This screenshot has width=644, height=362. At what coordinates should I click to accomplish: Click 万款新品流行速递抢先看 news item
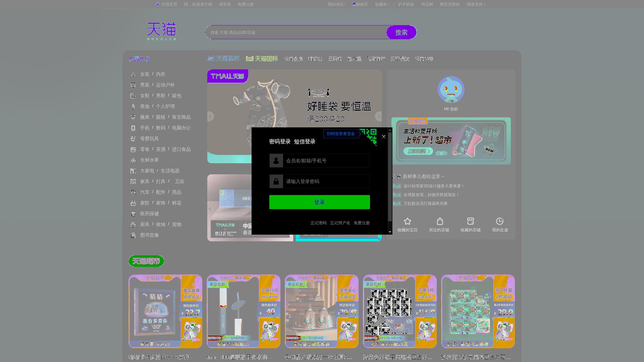(x=425, y=203)
